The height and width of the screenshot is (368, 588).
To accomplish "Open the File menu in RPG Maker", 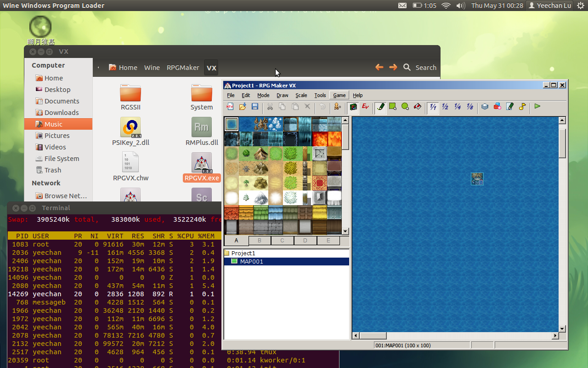I will pos(231,95).
